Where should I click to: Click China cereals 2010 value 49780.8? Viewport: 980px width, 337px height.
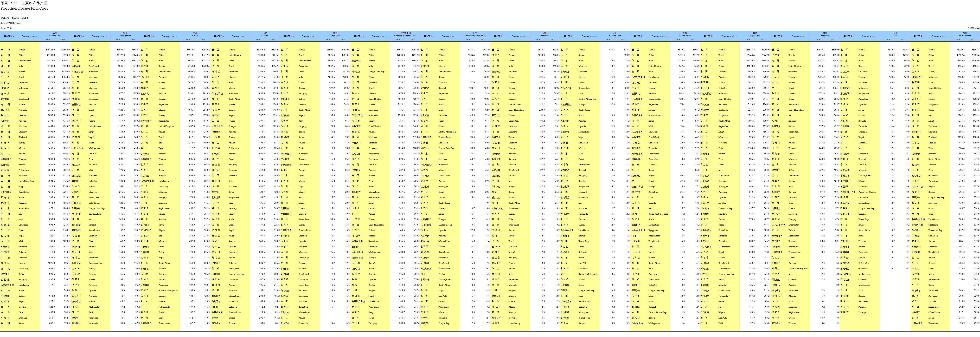[x=51, y=55]
